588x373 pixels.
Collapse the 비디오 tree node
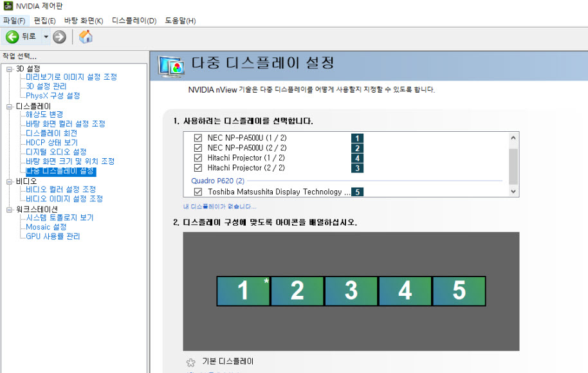pyautogui.click(x=10, y=181)
